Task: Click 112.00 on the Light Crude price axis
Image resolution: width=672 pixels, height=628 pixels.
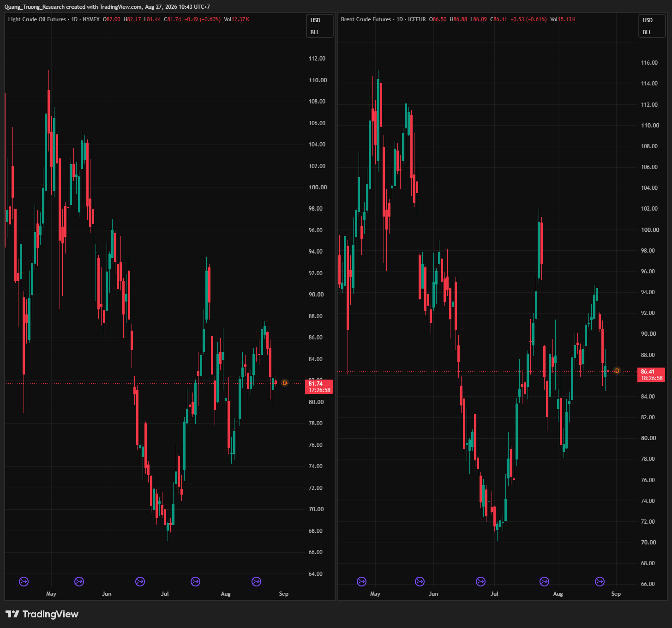Action: [317, 59]
